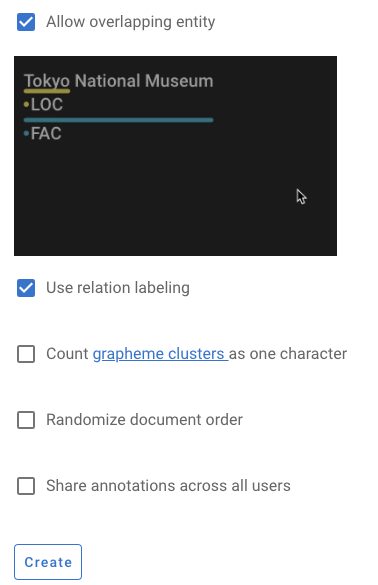Tick the Randomize document order checkbox
378x585 pixels.
(x=26, y=420)
